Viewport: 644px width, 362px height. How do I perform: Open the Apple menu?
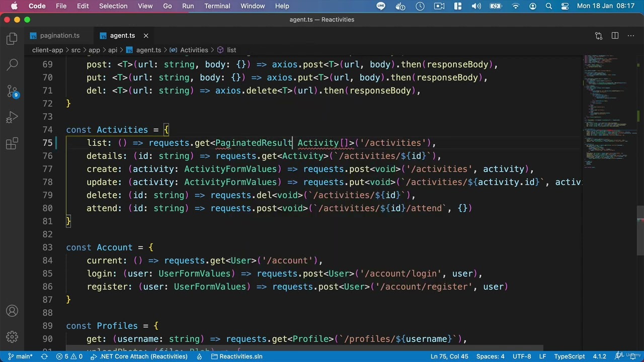14,6
